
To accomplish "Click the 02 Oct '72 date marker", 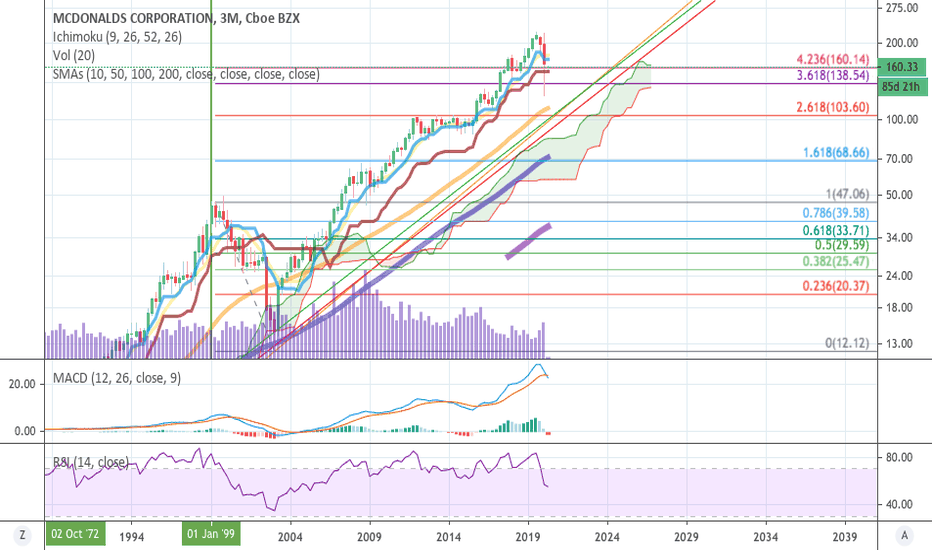I will (x=75, y=533).
